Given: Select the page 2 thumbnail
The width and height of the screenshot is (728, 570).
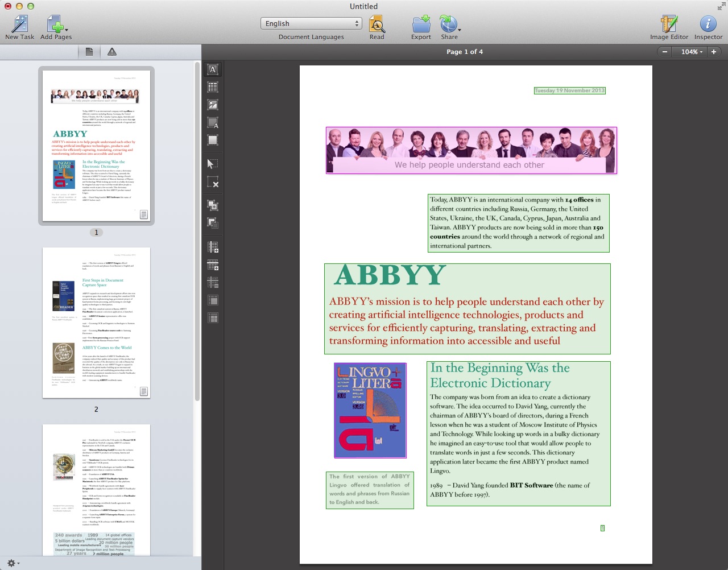Looking at the screenshot, I should (x=96, y=323).
